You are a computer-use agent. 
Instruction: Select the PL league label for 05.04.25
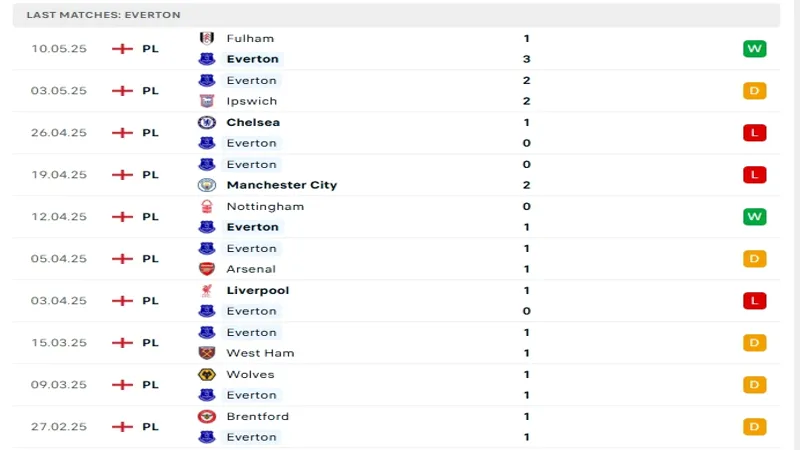pos(150,259)
